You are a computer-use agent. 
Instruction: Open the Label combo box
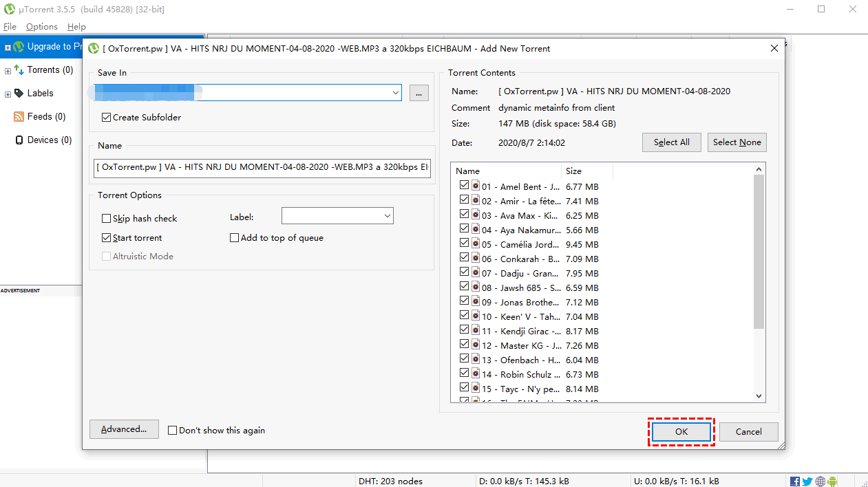point(337,216)
